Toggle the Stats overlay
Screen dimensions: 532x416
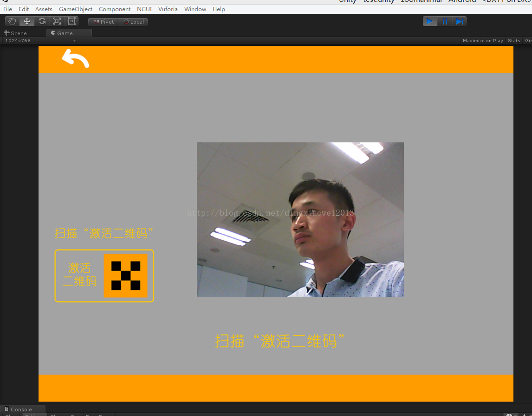pos(514,41)
